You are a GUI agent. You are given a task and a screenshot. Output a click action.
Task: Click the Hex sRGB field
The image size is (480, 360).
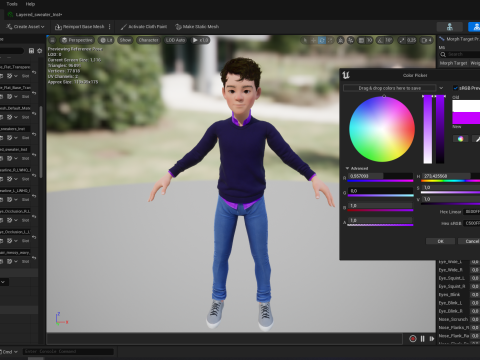click(x=472, y=223)
